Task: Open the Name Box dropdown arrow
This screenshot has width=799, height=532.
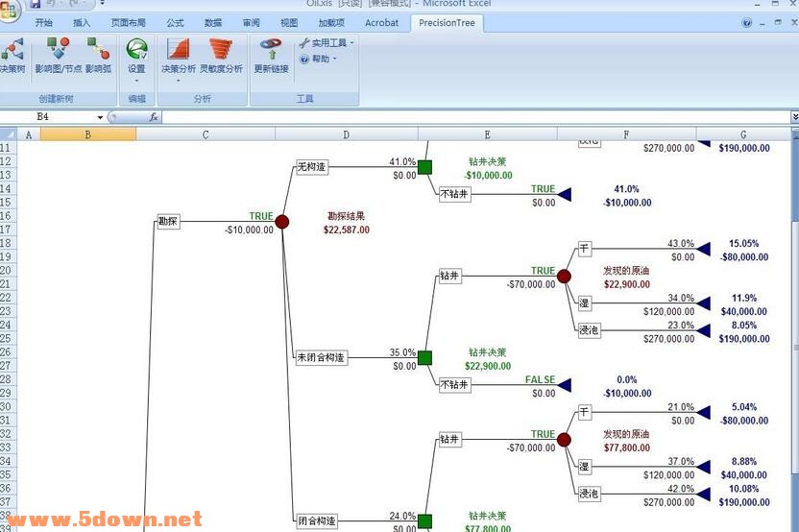Action: (x=100, y=118)
